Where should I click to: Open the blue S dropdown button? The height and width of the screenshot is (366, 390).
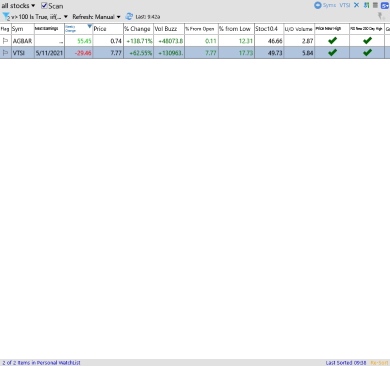tap(385, 5)
